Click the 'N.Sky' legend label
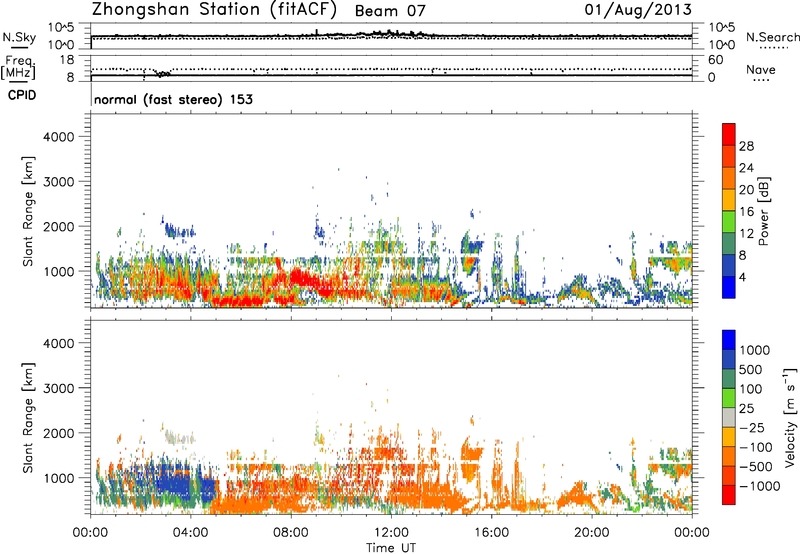This screenshot has width=800, height=554. point(19,37)
